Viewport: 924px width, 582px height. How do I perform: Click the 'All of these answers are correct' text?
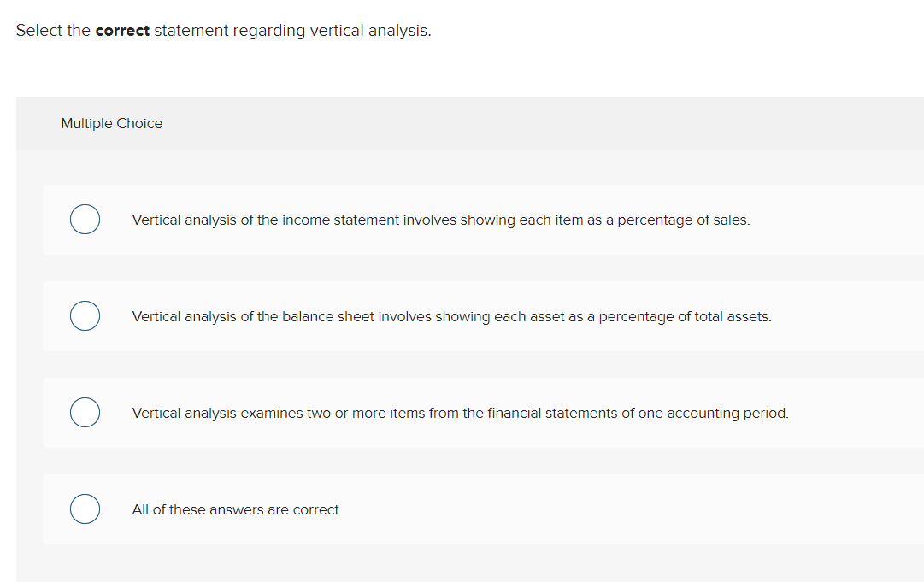[x=236, y=509]
